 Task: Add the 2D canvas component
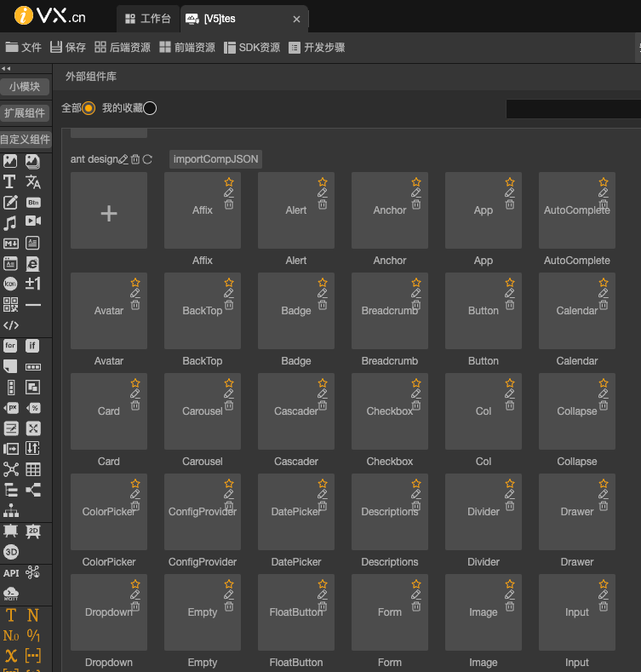(x=33, y=531)
